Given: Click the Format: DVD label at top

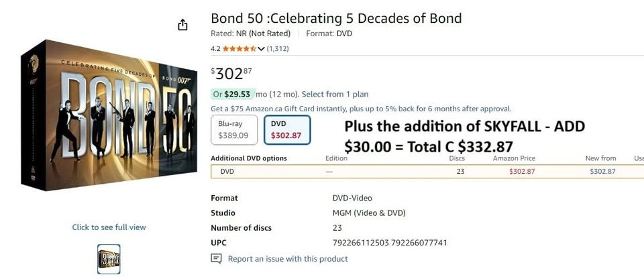Looking at the screenshot, I should [329, 34].
